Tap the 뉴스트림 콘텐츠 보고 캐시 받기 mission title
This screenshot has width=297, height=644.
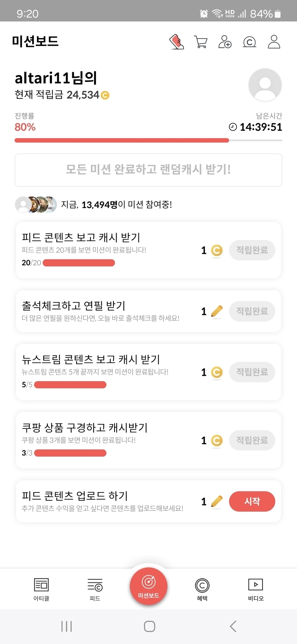[91, 359]
